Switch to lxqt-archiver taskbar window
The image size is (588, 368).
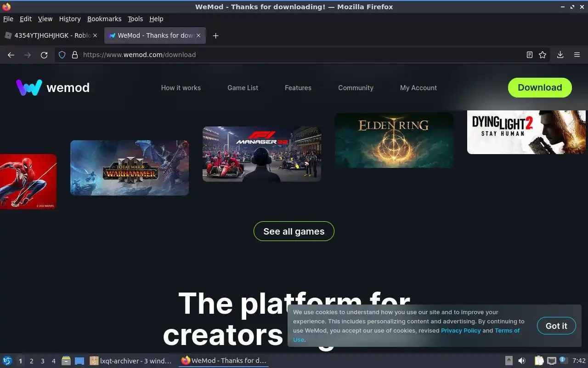(x=131, y=361)
